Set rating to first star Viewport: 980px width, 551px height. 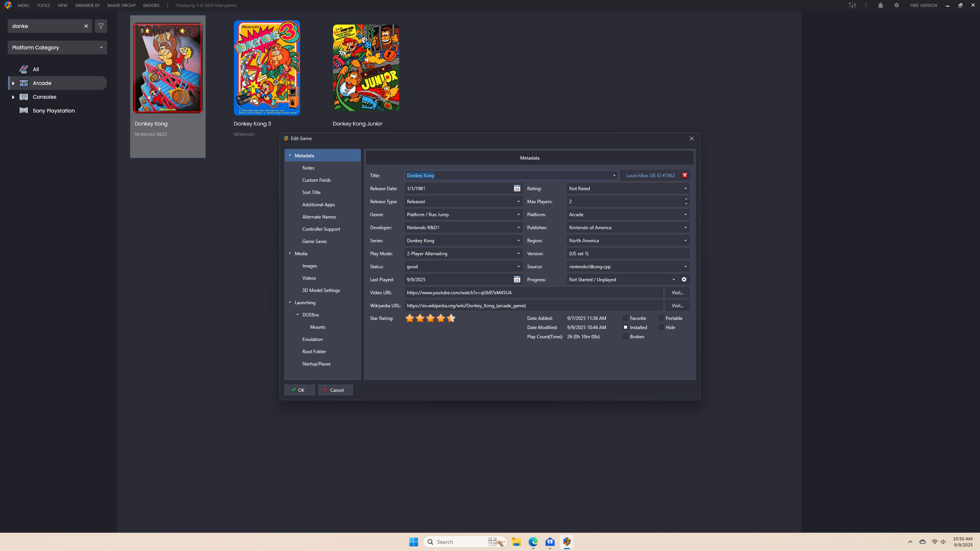tap(410, 318)
